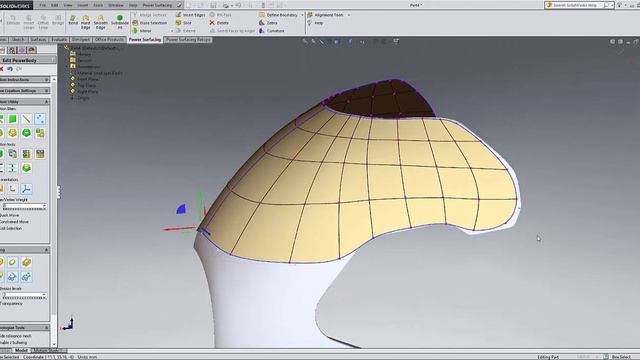This screenshot has height=360, width=640.
Task: Click Erase Selection in ribbon
Action: click(149, 23)
